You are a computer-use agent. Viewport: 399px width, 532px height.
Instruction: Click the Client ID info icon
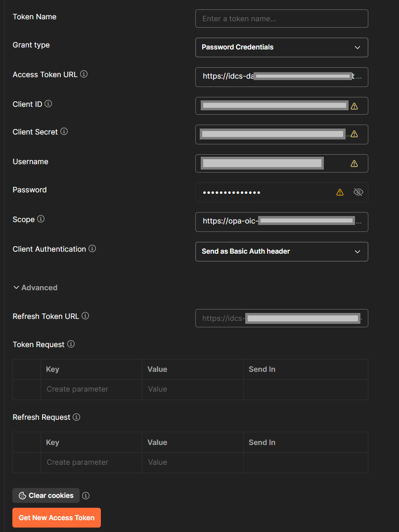click(x=48, y=103)
